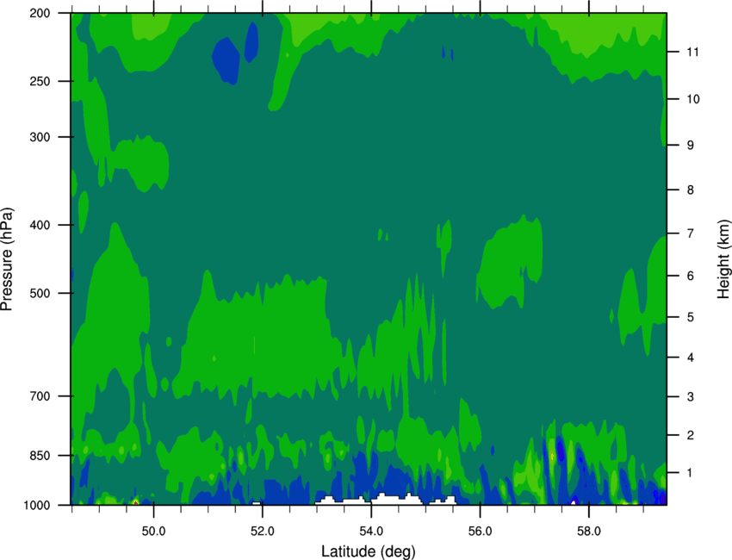Viewport: 732px width, 560px height.
Task: Select the 250 pressure tick label
Action: [x=40, y=81]
